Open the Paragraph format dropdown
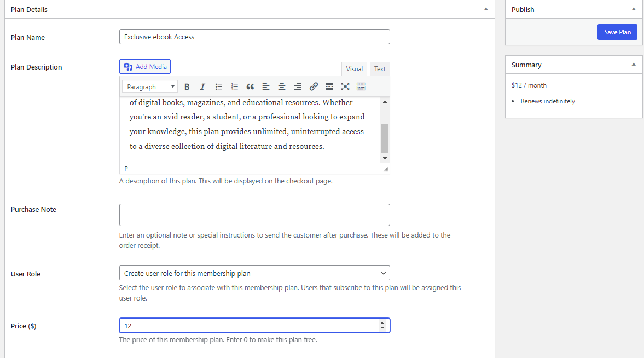Image resolution: width=644 pixels, height=358 pixels. 150,86
